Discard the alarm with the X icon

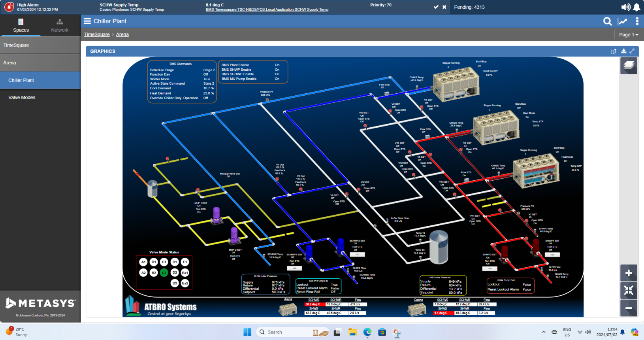pos(444,7)
